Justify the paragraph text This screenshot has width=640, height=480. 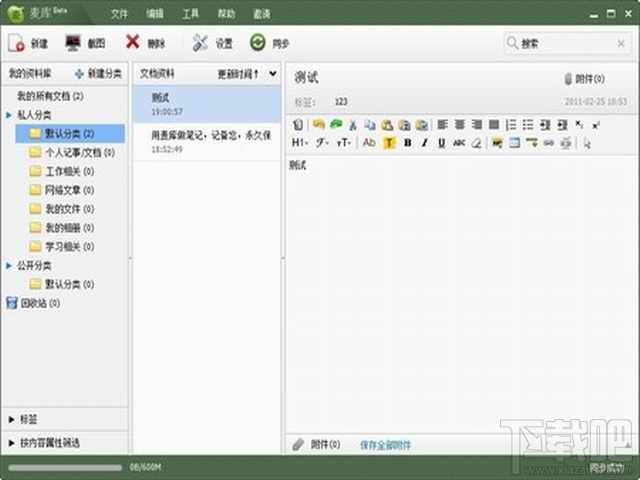[494, 124]
